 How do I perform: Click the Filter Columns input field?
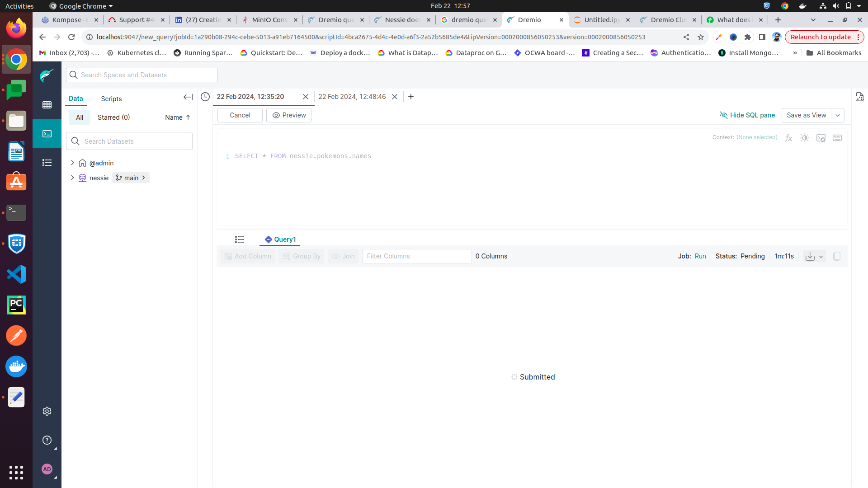point(416,256)
